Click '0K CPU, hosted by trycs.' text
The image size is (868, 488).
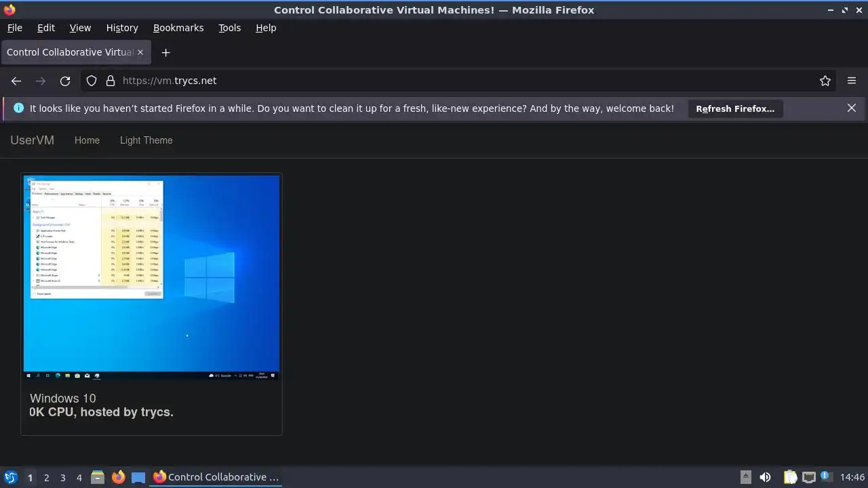point(102,412)
